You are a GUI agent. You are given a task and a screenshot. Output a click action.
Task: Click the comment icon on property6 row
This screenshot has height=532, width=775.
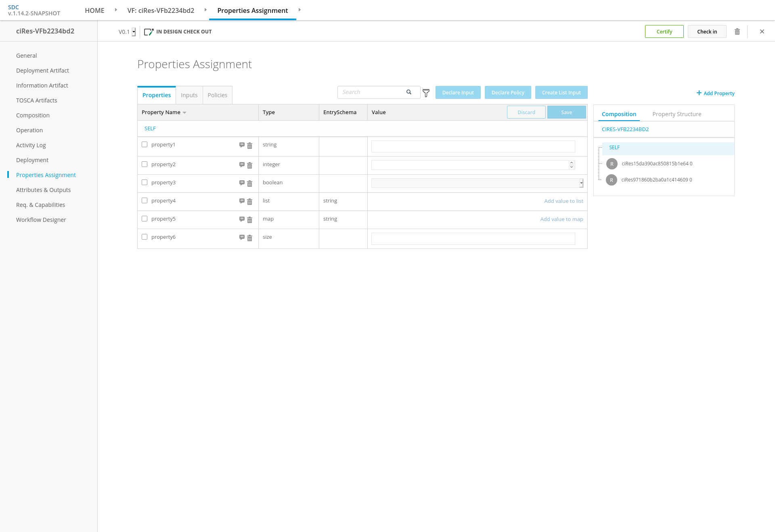pyautogui.click(x=242, y=237)
